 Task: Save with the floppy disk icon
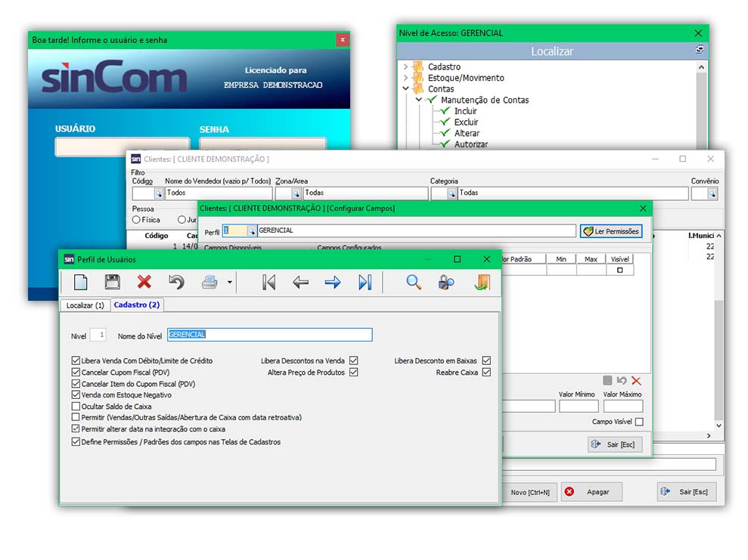(x=112, y=282)
